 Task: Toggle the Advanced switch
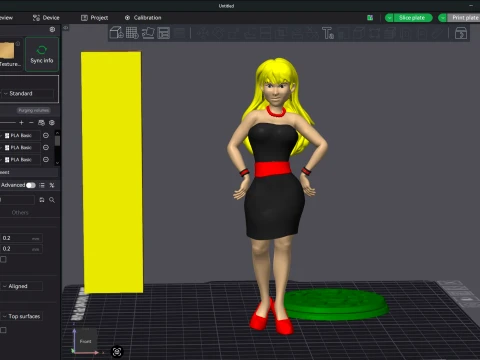pyautogui.click(x=31, y=185)
